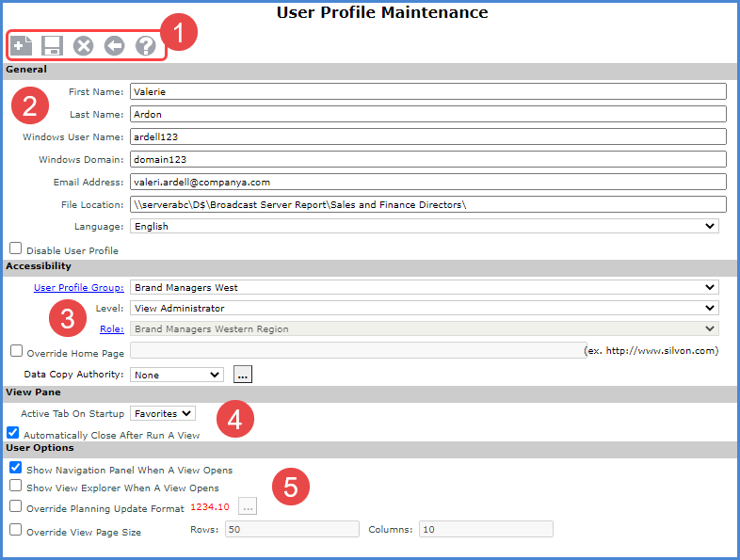Click the Save floppy disk icon

52,45
